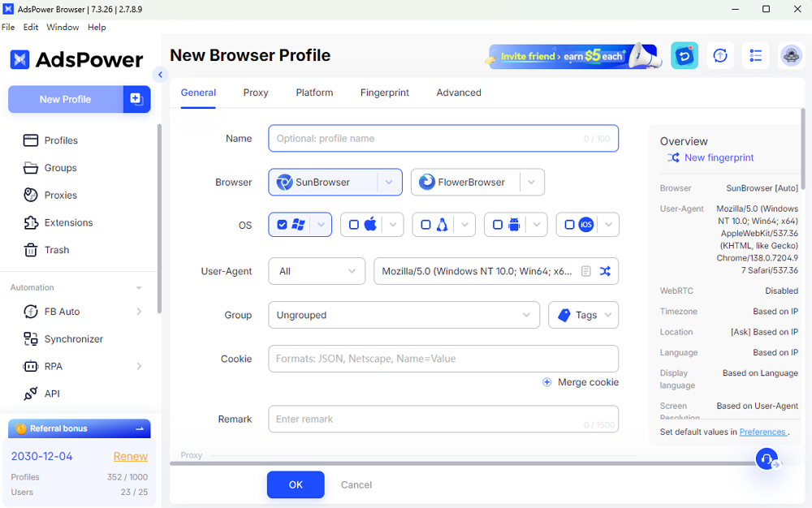Confirm with the OK button

pyautogui.click(x=296, y=484)
